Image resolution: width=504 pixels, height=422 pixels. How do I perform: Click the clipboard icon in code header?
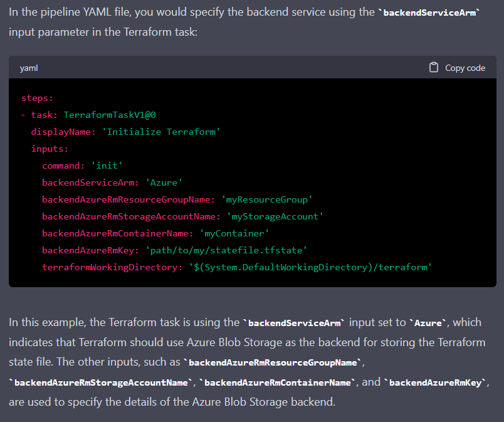click(434, 68)
